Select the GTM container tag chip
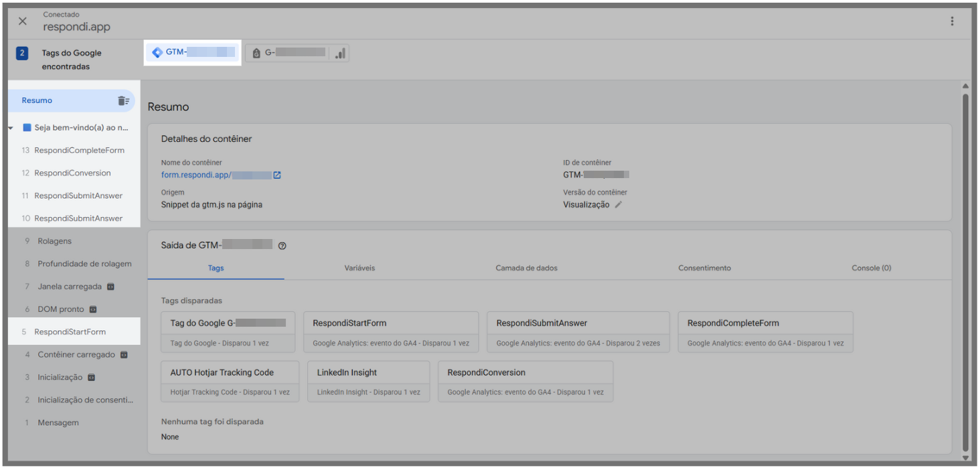 (193, 53)
